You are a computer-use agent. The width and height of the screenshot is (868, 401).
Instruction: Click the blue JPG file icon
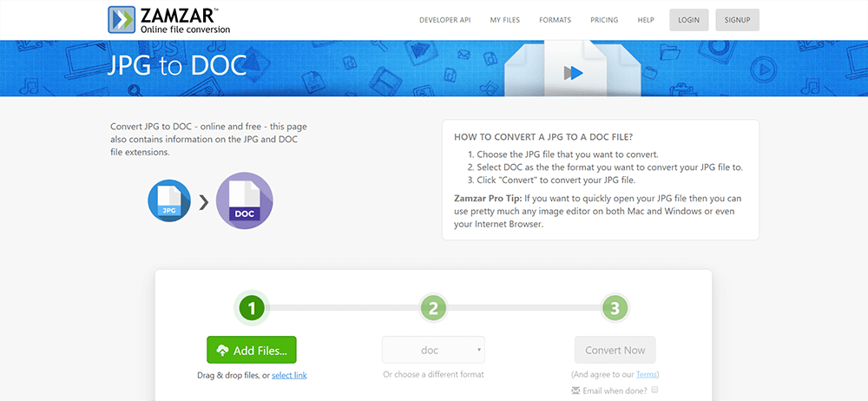point(169,201)
